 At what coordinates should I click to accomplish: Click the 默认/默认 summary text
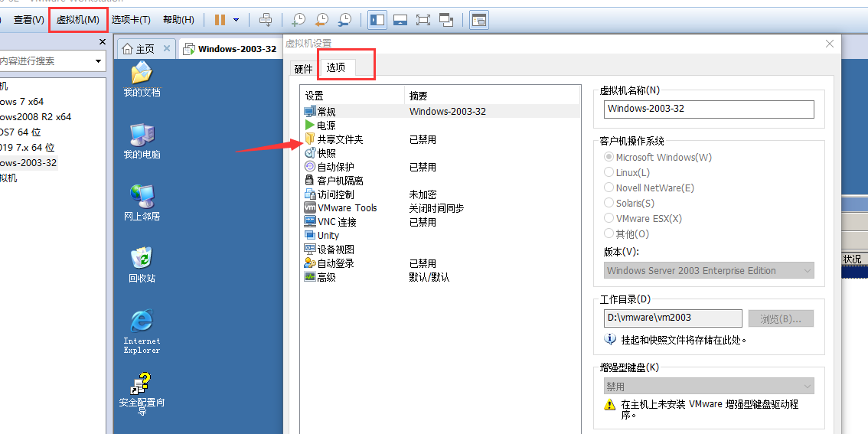click(x=429, y=277)
